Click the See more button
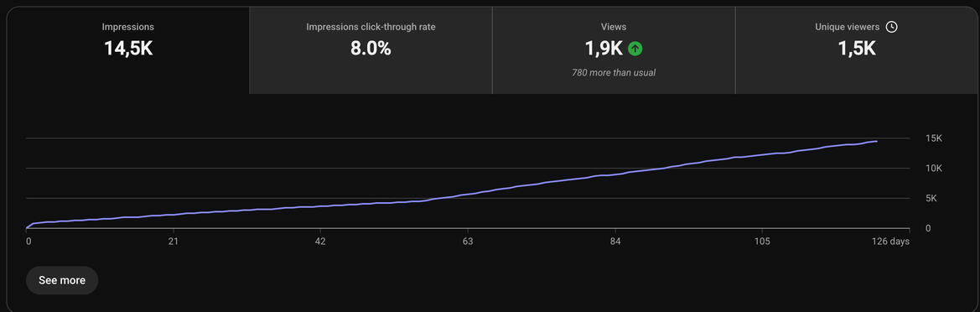 click(x=62, y=280)
